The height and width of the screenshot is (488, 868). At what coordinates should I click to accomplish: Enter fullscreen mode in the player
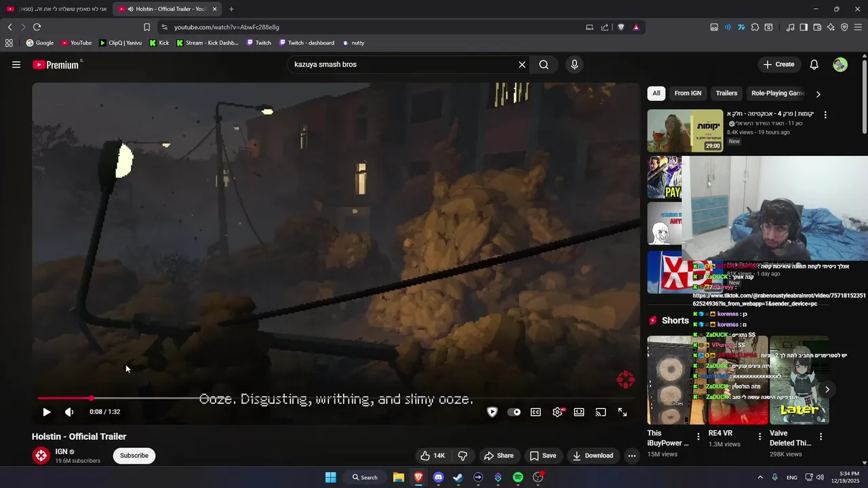[x=623, y=412]
